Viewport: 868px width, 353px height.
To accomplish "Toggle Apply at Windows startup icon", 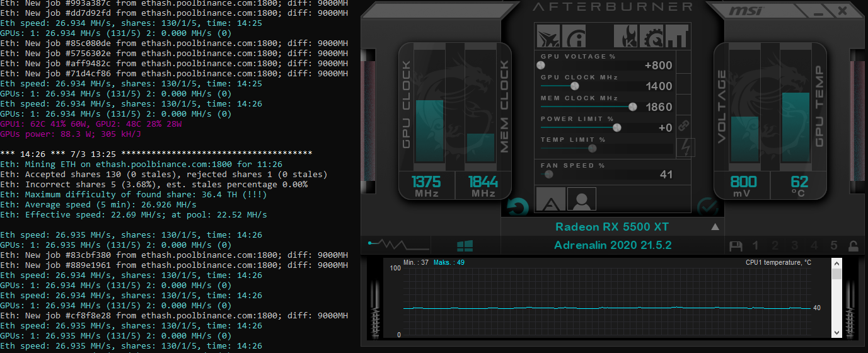I will (x=465, y=246).
